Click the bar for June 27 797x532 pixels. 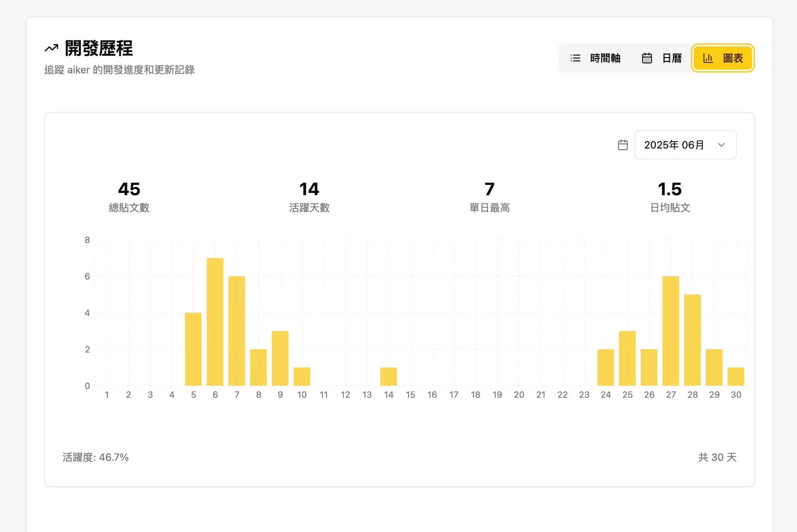coord(671,330)
